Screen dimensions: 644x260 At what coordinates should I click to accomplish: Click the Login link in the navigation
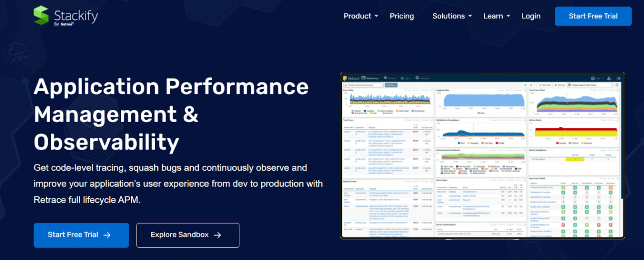[x=531, y=16]
